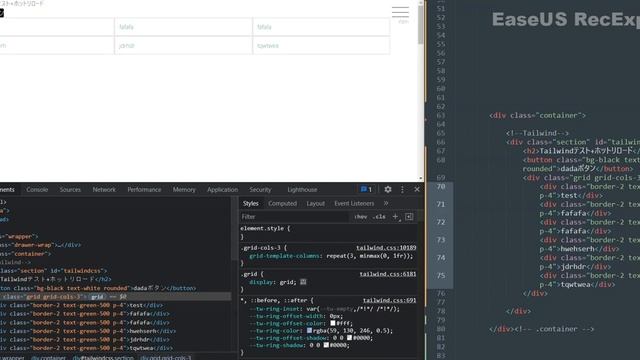Open source link tailwind.css:10189
640x360 pixels.
tap(386, 248)
